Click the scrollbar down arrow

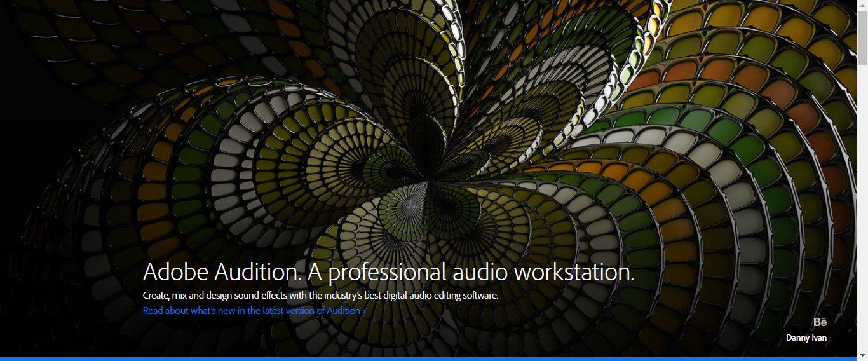862,355
